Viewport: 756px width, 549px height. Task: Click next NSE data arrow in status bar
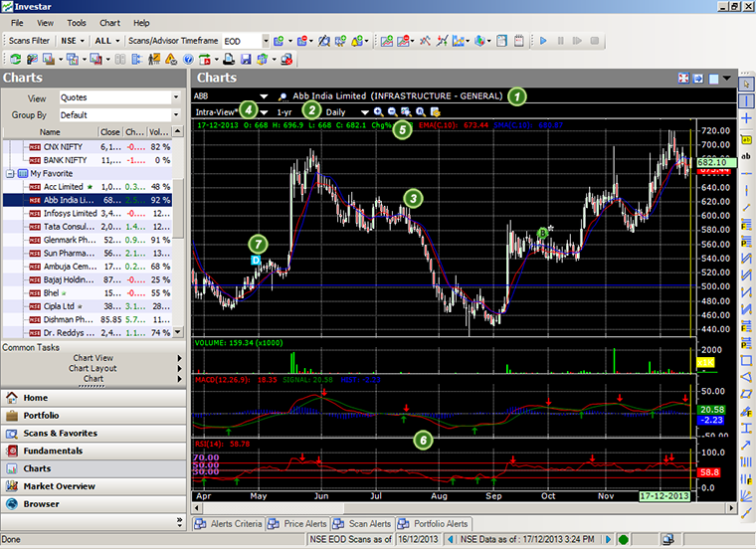click(x=609, y=539)
